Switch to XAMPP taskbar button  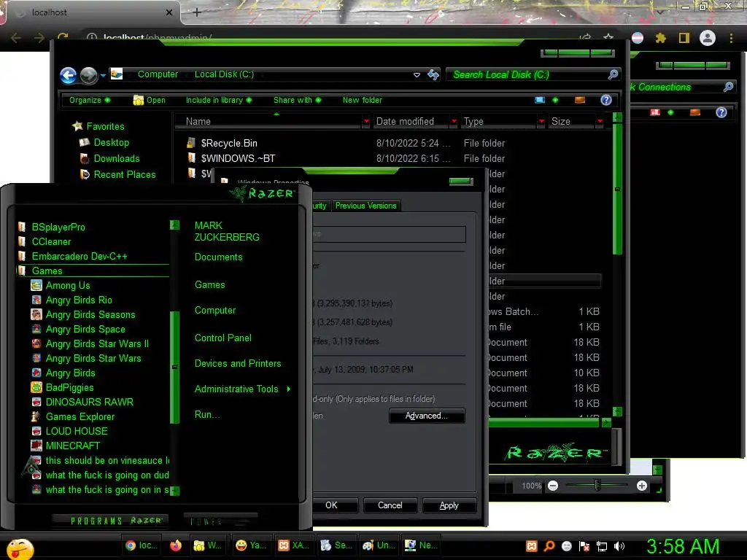[x=294, y=545]
